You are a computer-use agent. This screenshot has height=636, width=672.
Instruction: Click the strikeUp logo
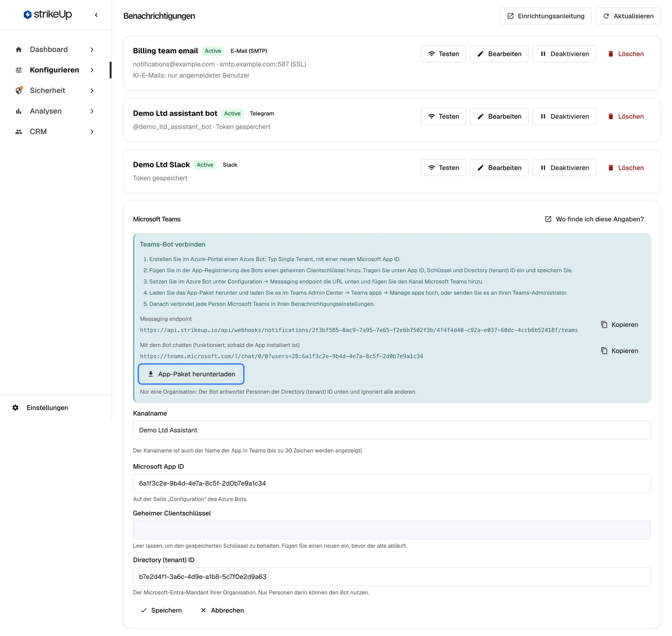point(48,15)
